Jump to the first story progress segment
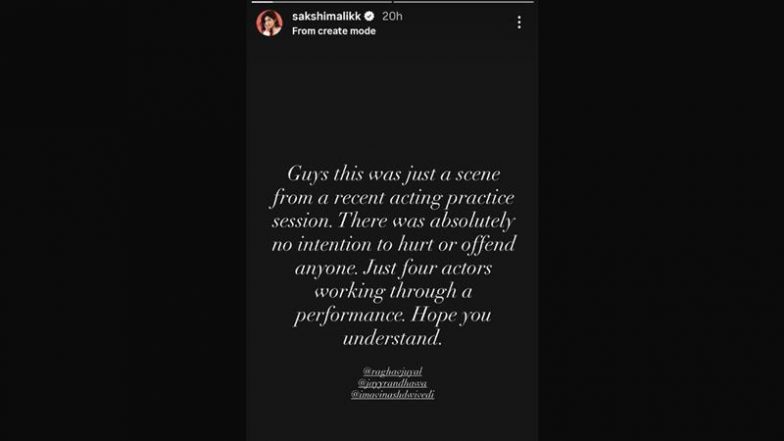Screen dimensions: 784x441 pyautogui.click(x=320, y=3)
